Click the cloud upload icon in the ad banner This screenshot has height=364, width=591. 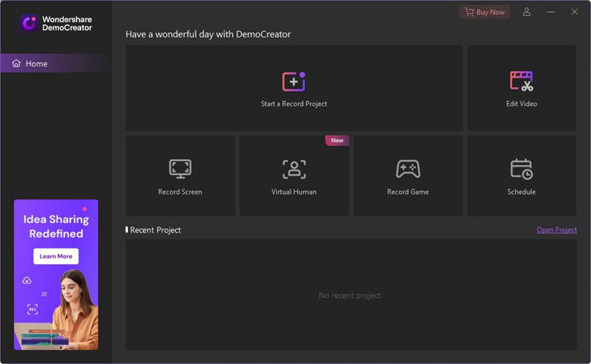tap(27, 281)
